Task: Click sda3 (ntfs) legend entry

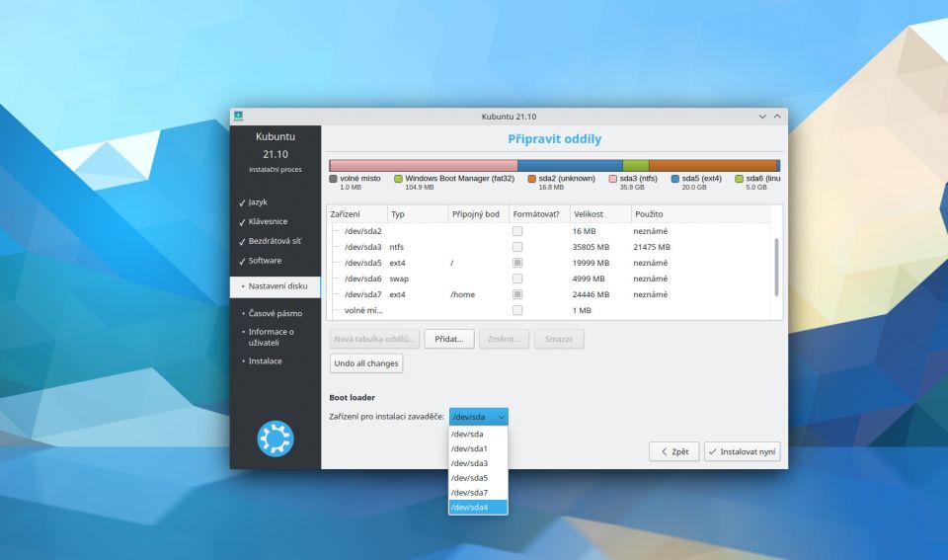Action: coord(633,182)
